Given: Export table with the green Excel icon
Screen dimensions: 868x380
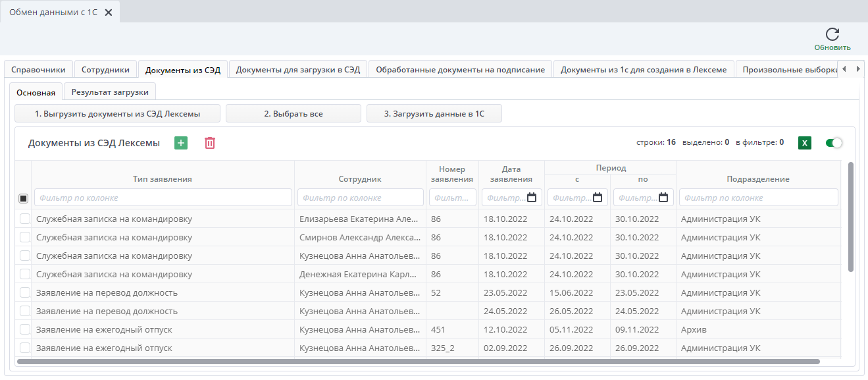Looking at the screenshot, I should 804,142.
